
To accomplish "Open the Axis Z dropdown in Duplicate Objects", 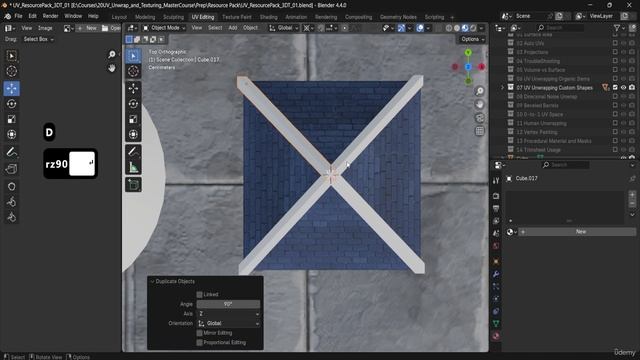I will pos(228,313).
